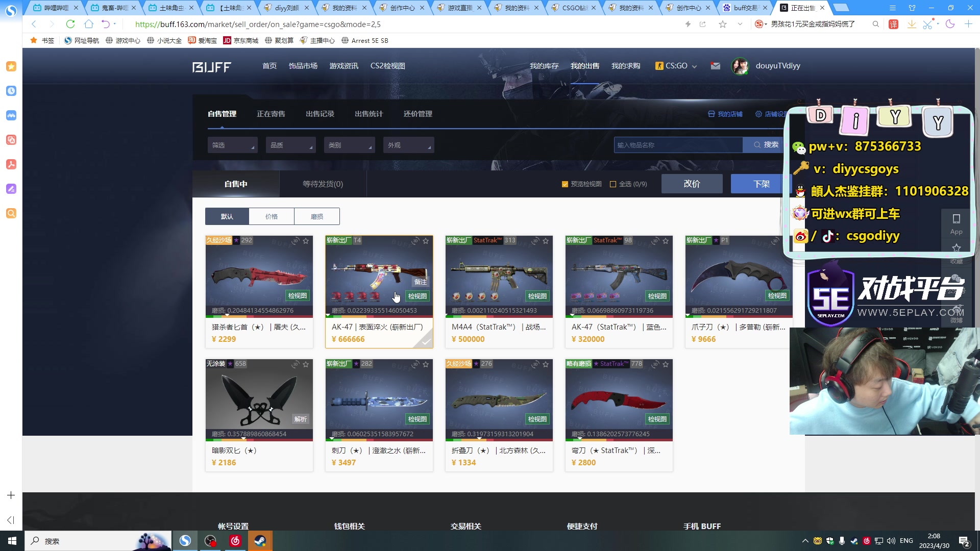Open the 出售统计 tab
Image resolution: width=980 pixels, height=551 pixels.
point(369,114)
